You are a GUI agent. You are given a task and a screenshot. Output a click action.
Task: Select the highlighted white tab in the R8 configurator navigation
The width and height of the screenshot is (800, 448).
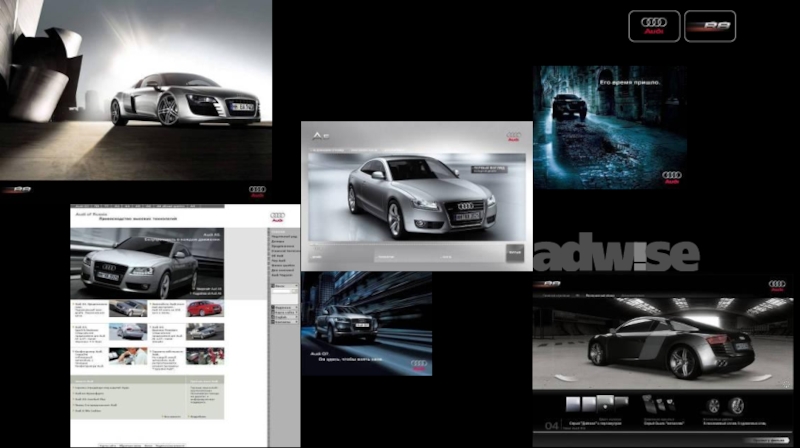[x=599, y=295]
